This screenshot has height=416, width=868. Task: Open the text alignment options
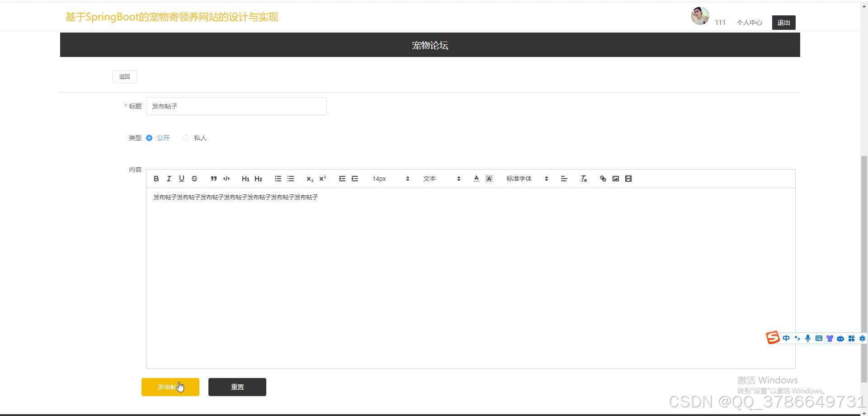point(564,179)
